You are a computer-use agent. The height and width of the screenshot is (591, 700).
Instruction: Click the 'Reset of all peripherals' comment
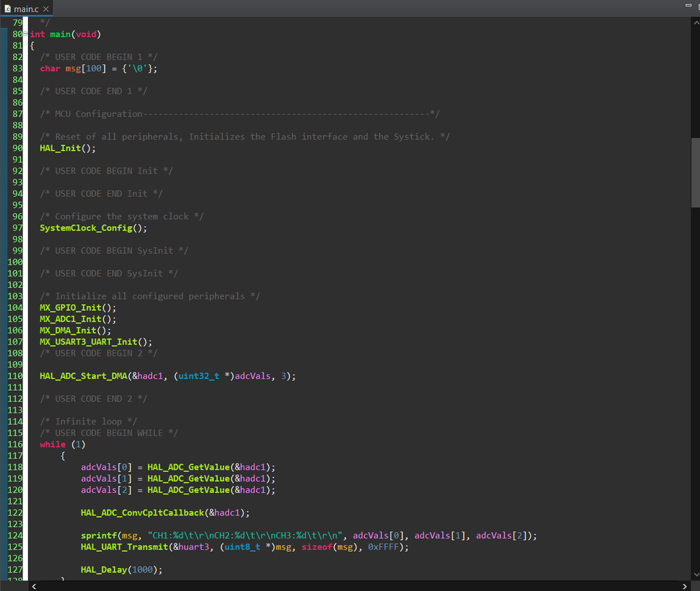pyautogui.click(x=245, y=137)
